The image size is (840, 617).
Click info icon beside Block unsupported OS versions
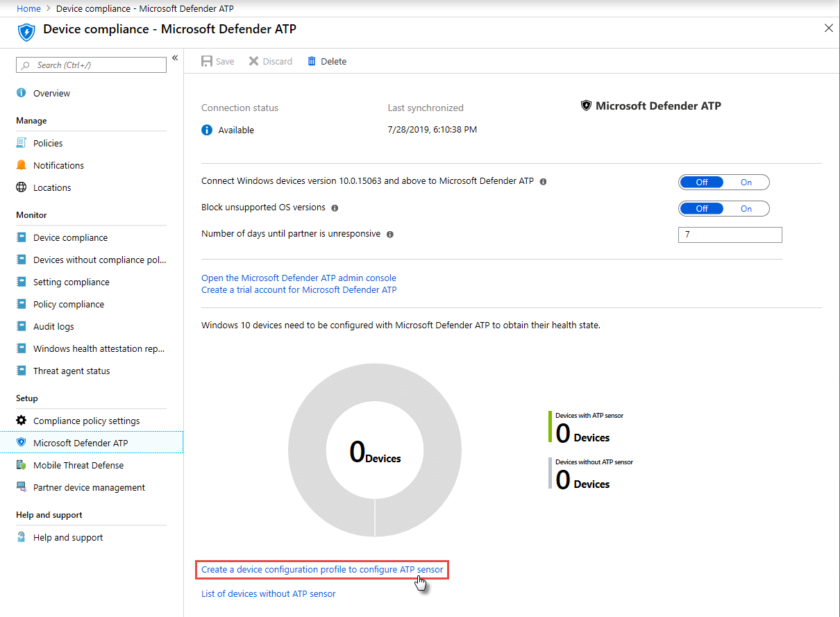[x=335, y=208]
